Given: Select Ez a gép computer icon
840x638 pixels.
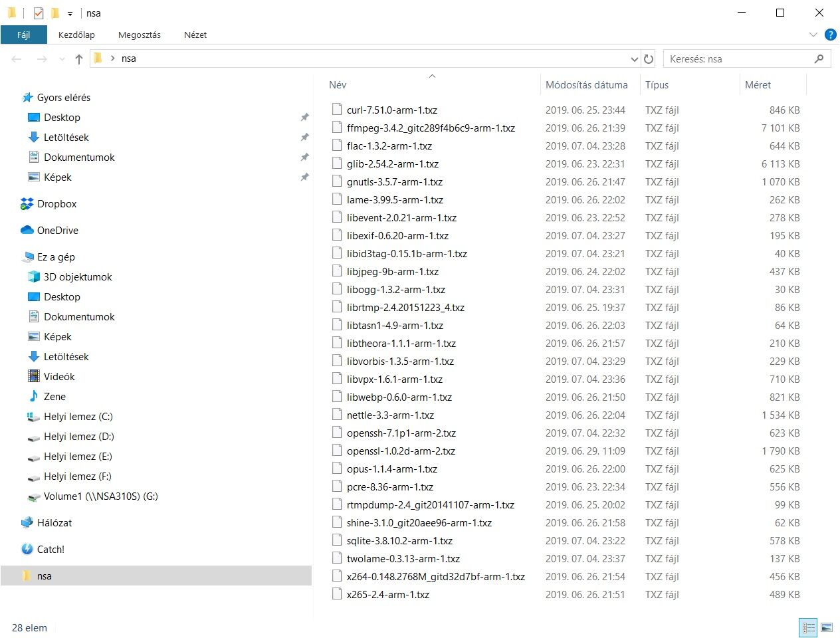Looking at the screenshot, I should (x=28, y=257).
